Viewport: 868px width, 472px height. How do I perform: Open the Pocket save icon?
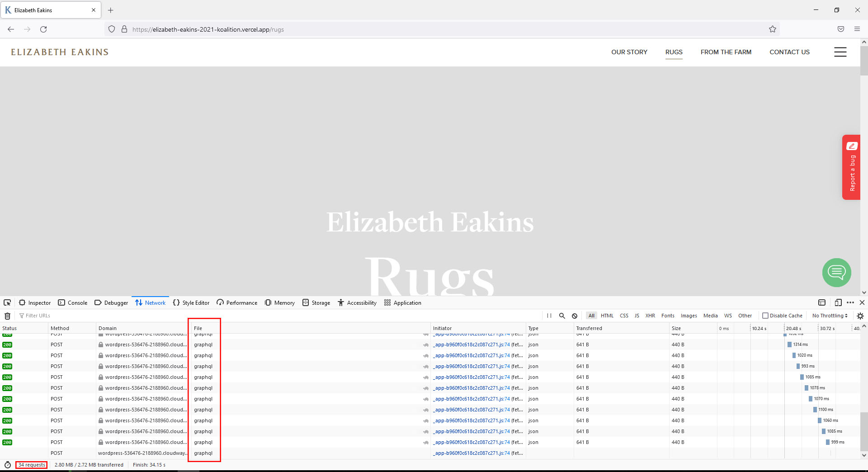click(x=841, y=29)
